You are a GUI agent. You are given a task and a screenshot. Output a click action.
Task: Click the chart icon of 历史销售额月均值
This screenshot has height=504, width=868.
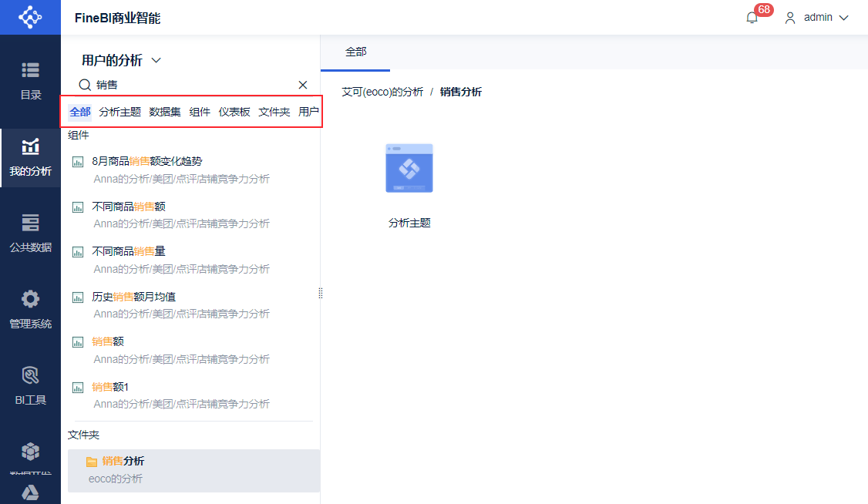[x=78, y=297]
